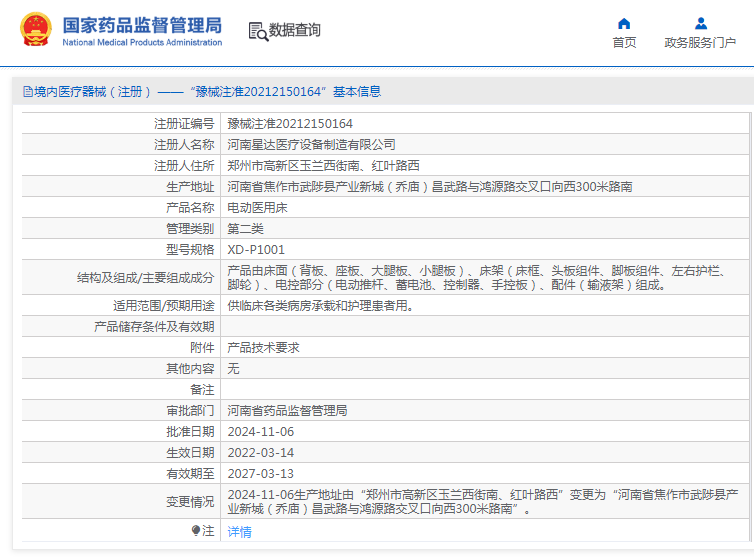Image resolution: width=754 pixels, height=558 pixels.
Task: Select management category 第二类
Action: point(245,228)
